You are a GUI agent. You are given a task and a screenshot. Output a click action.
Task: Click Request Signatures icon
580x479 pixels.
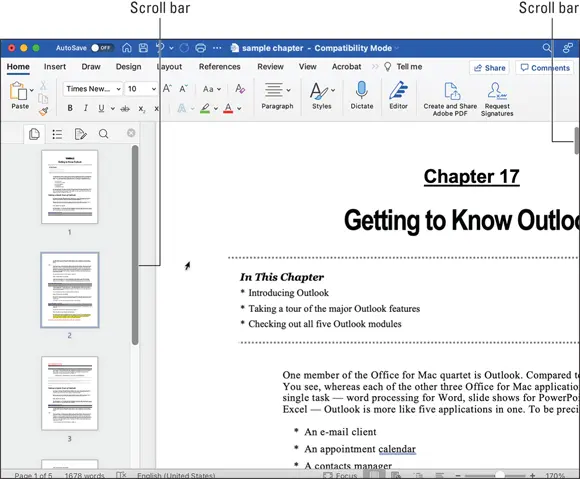point(497,99)
